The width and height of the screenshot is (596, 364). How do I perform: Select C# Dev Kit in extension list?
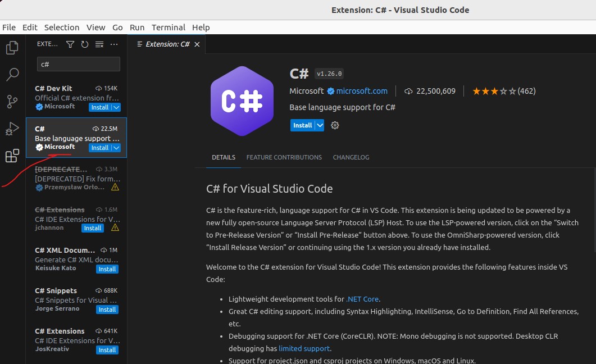tap(76, 98)
